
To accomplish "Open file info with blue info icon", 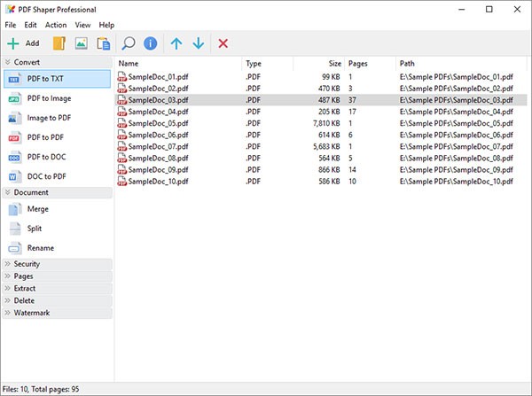I will click(x=151, y=43).
